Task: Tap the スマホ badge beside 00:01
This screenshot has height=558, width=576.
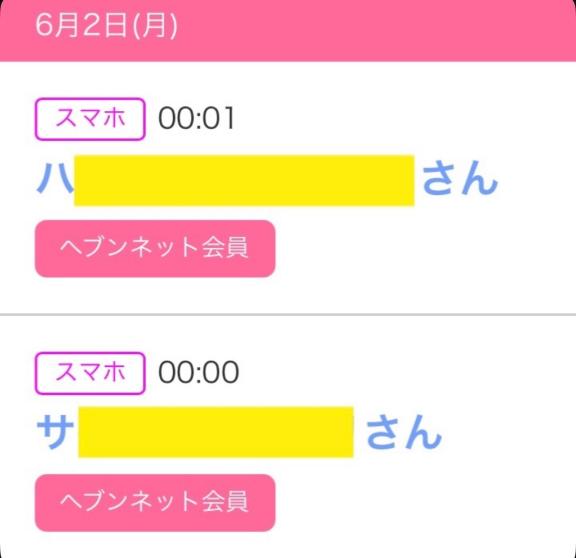Action: [x=90, y=119]
